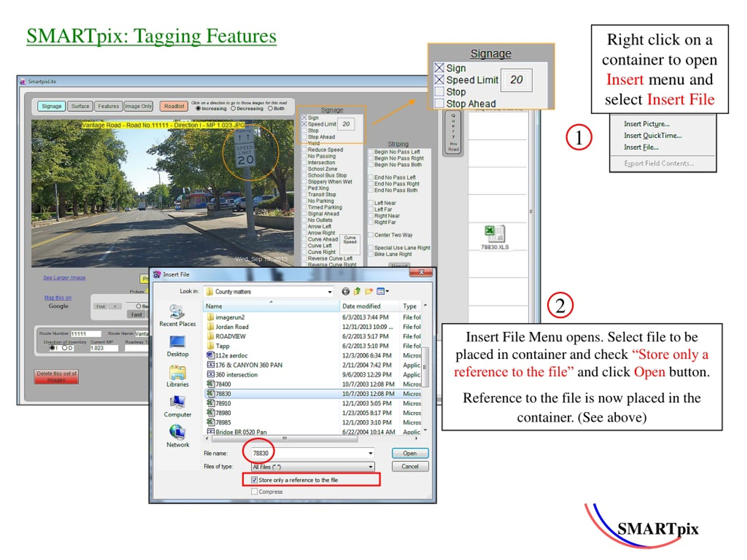Viewport: 747px width, 560px height.
Task: Select the Decreasing direction radio button
Action: [233, 108]
